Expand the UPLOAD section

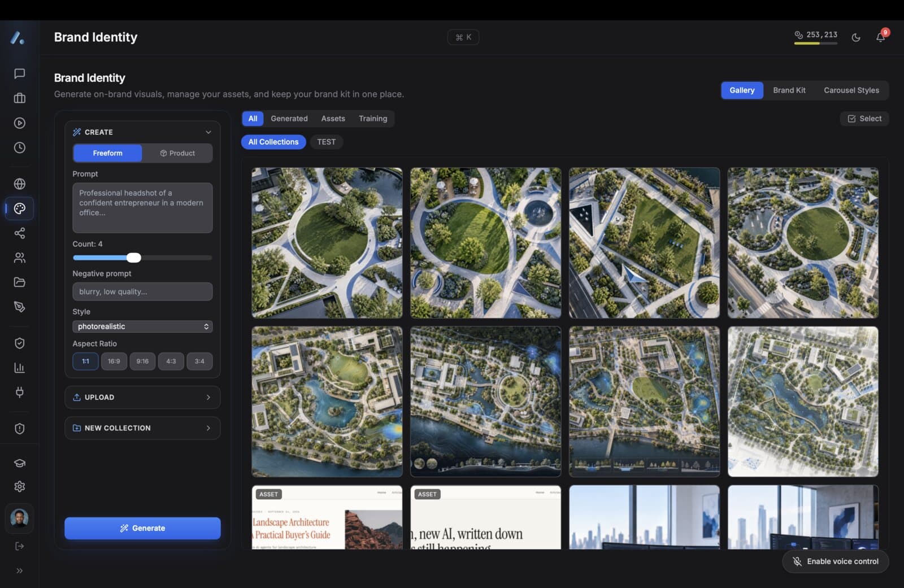(142, 397)
